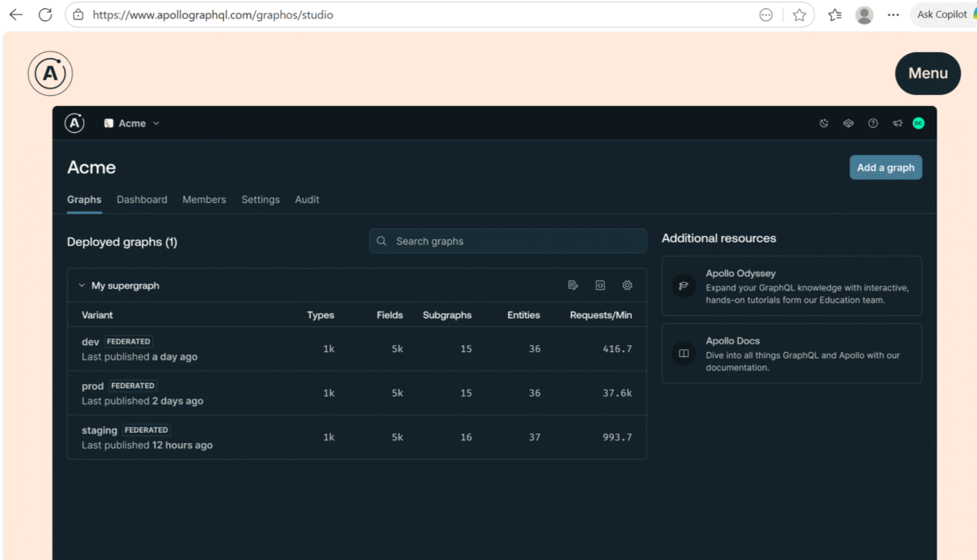The width and height of the screenshot is (977, 560).
Task: Favorite this page using the browser star icon
Action: (799, 15)
